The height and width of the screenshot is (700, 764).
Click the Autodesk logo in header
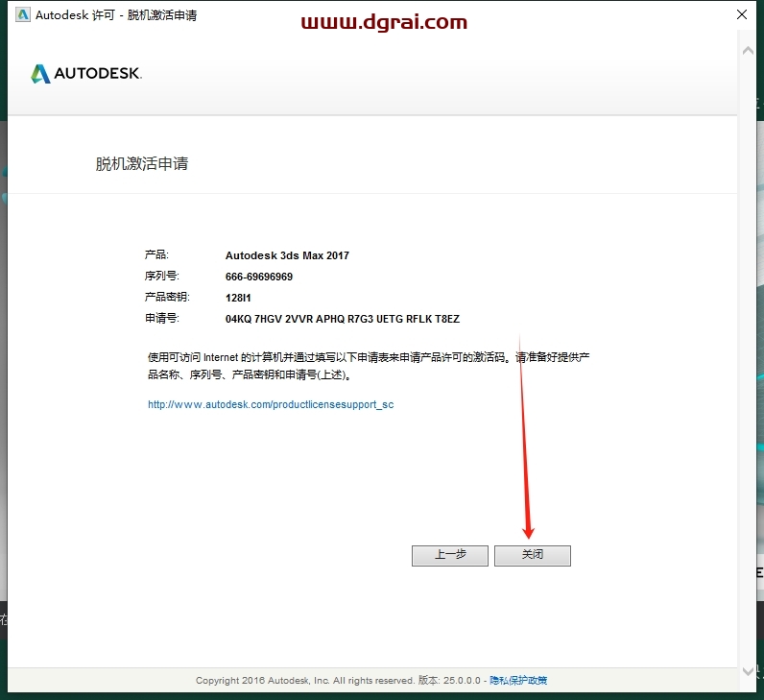[x=86, y=74]
